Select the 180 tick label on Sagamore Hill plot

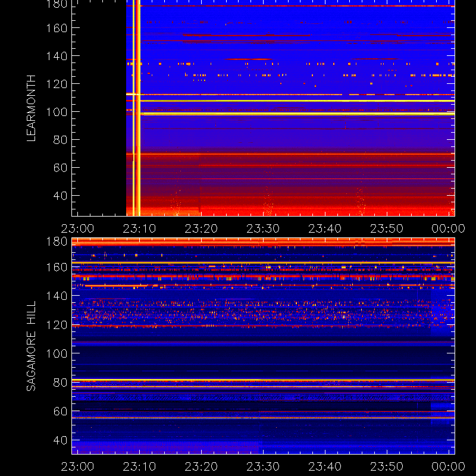[57, 242]
